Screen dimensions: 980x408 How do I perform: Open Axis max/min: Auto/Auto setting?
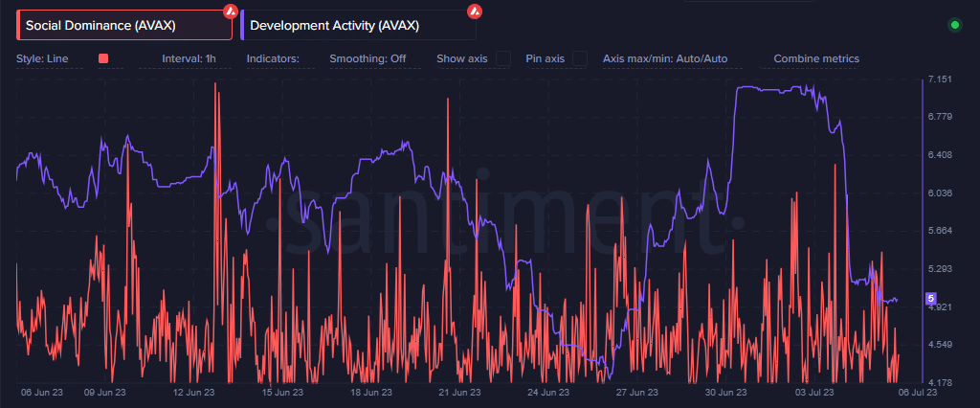[665, 58]
